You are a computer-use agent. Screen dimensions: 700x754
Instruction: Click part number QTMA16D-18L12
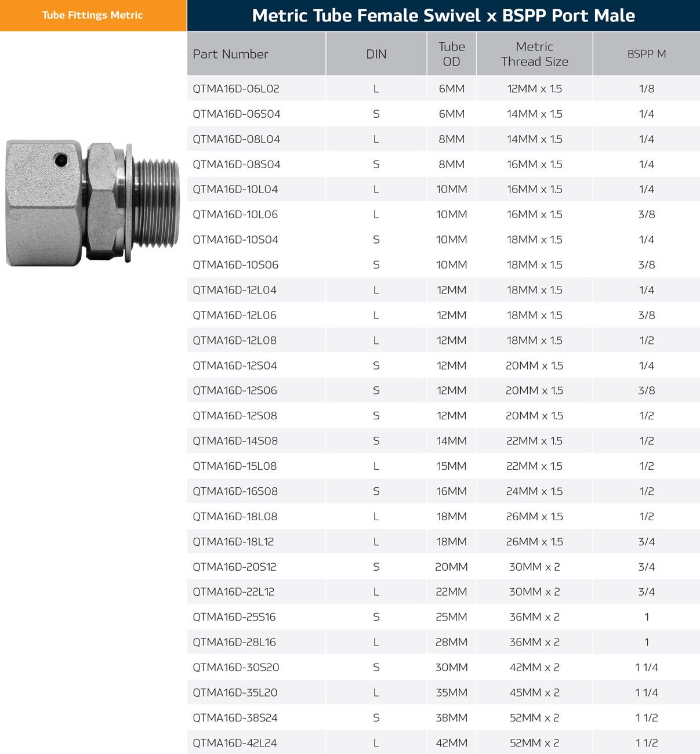point(234,542)
